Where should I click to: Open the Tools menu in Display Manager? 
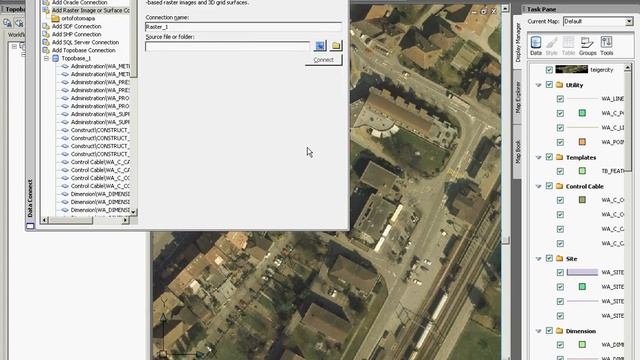(x=607, y=45)
